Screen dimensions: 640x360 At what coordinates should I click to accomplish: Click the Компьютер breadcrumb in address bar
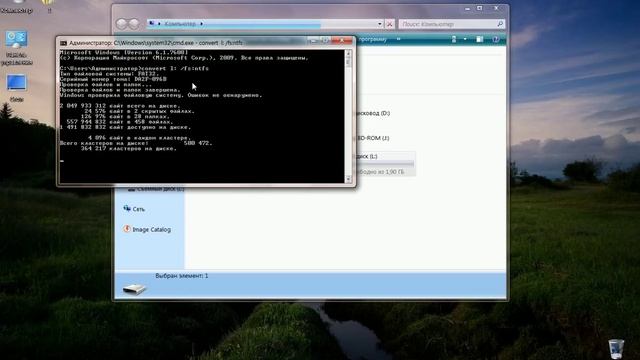[x=180, y=24]
